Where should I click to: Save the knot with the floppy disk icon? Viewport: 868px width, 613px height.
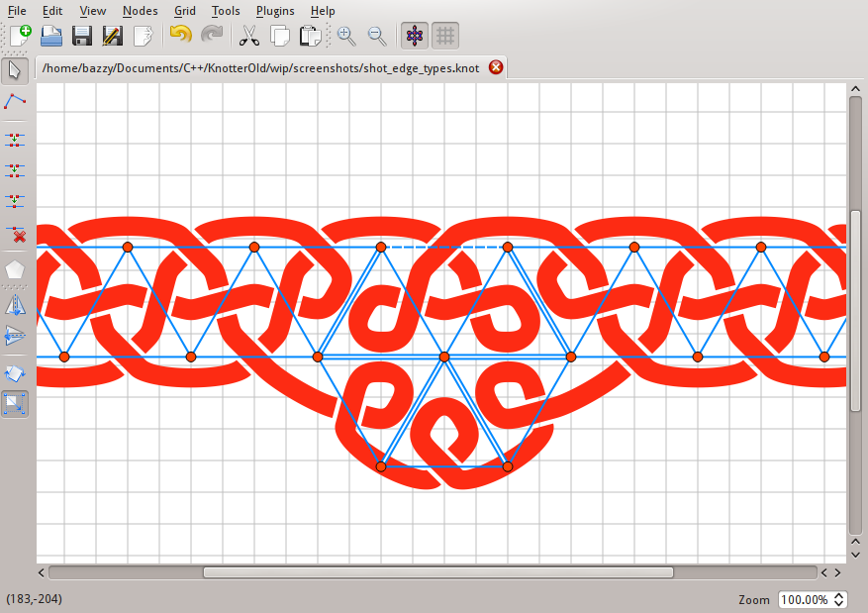tap(82, 36)
